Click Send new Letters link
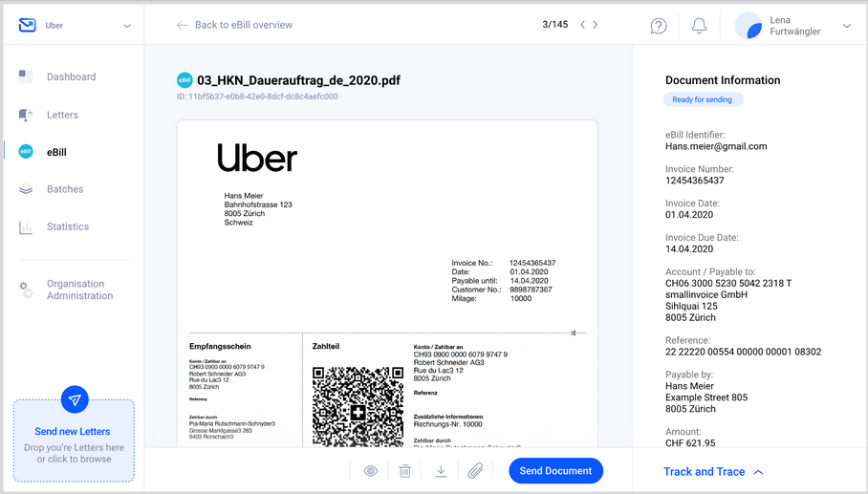 click(73, 432)
